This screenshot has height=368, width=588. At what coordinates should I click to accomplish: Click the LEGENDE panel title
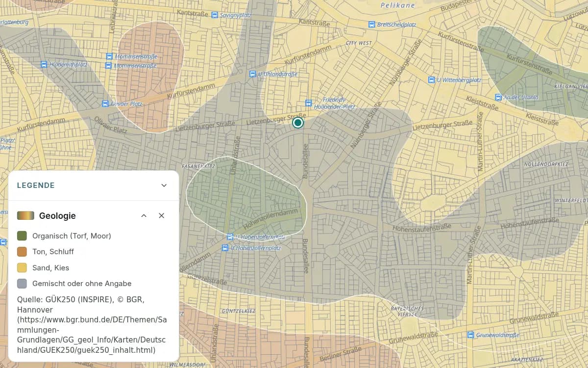click(x=36, y=185)
